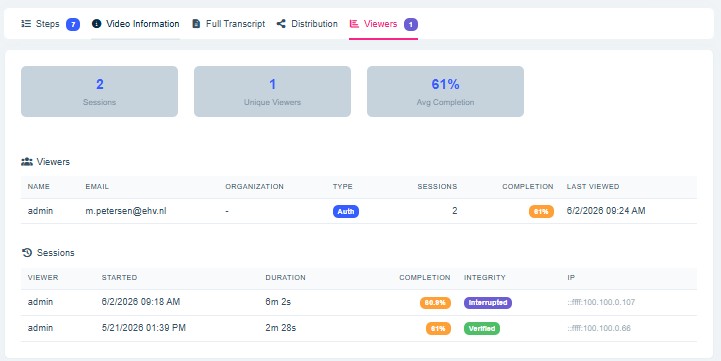Go to the Distribution tab
Image resolution: width=721 pixels, height=361 pixels.
(307, 24)
